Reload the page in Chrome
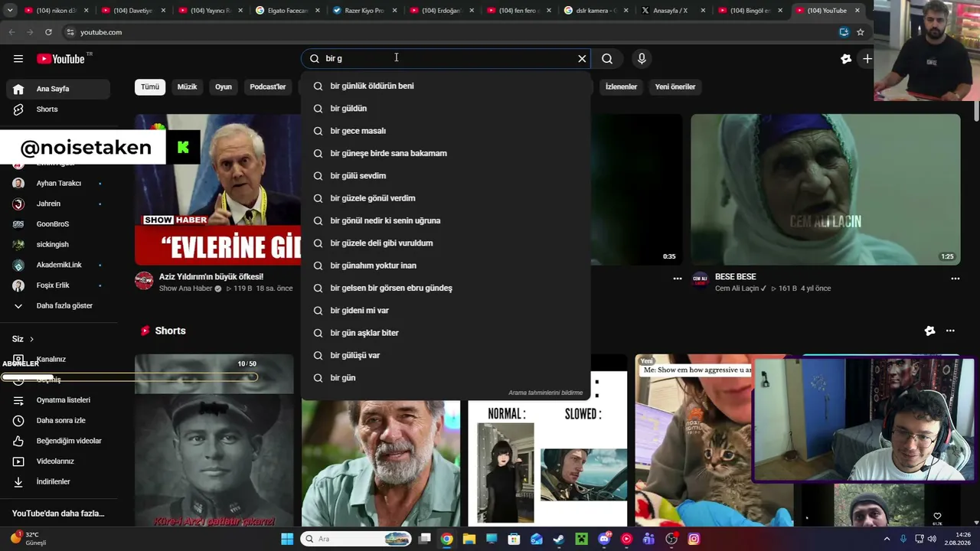Screen dimensions: 980x551 pos(48,32)
